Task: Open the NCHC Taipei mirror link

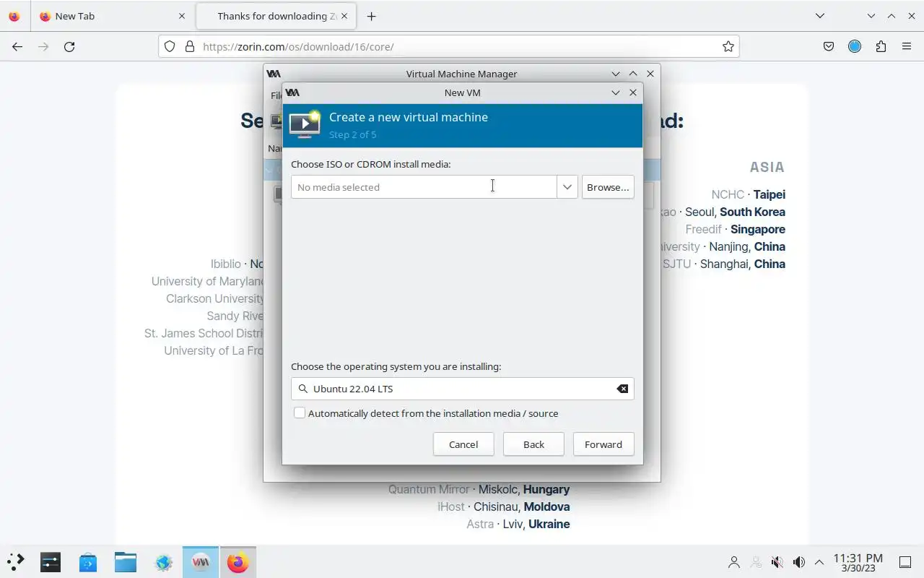Action: pos(748,194)
